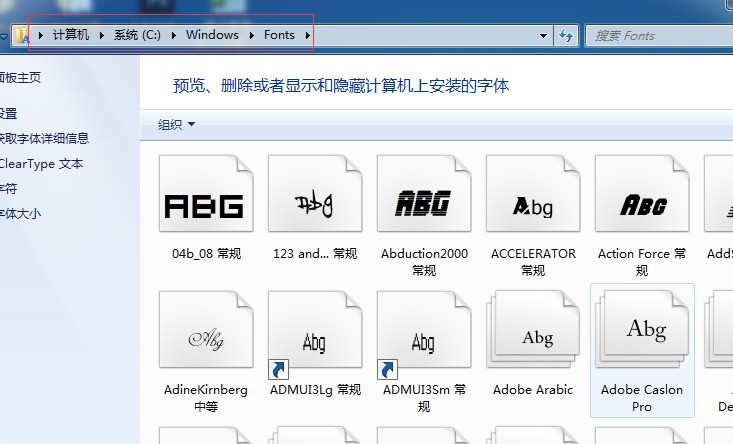
Task: Select the 123 and... font preview icon
Action: click(315, 193)
